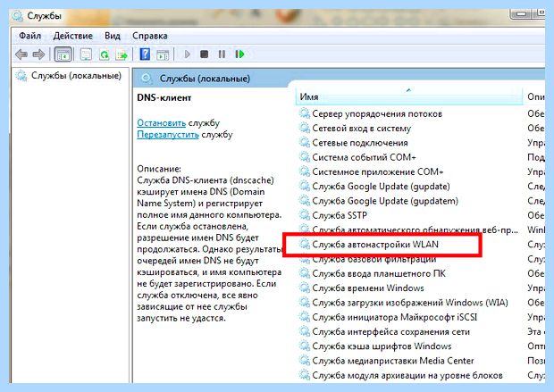Click gear icon beside Служба SSTP

pos(304,214)
